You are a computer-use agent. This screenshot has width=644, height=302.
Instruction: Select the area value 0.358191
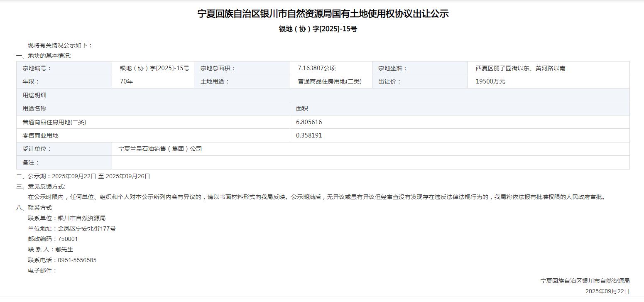[x=309, y=135]
